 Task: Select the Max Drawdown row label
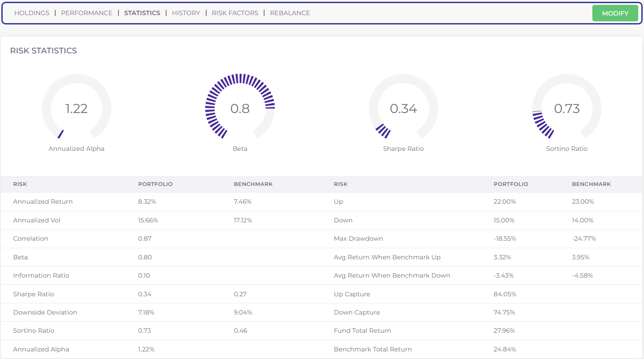click(358, 238)
